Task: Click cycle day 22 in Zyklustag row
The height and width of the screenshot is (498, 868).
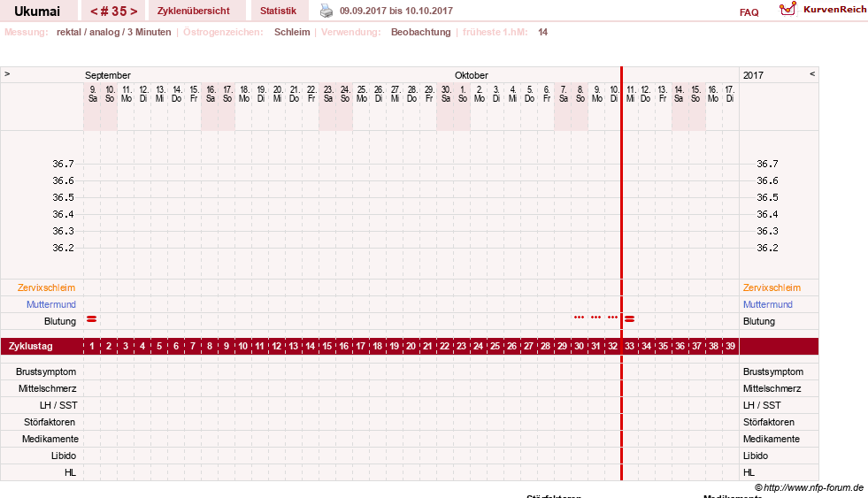Action: [444, 347]
